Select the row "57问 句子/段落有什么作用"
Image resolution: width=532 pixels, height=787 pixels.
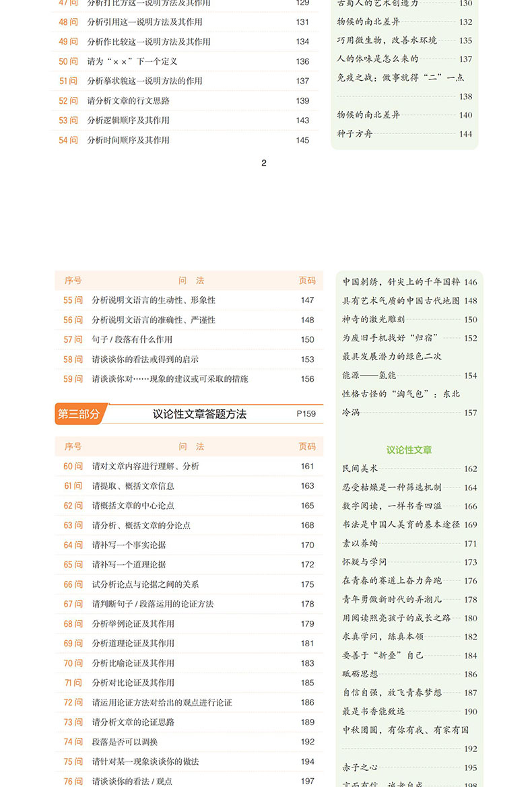(189, 340)
